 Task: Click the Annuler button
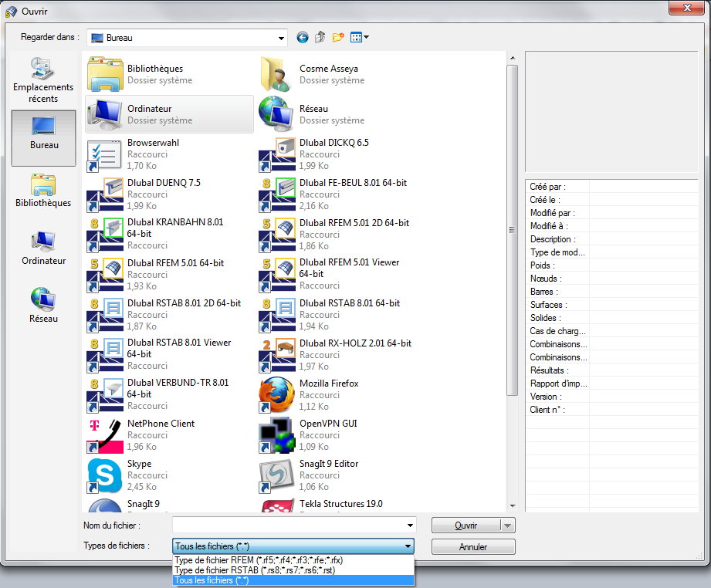473,547
